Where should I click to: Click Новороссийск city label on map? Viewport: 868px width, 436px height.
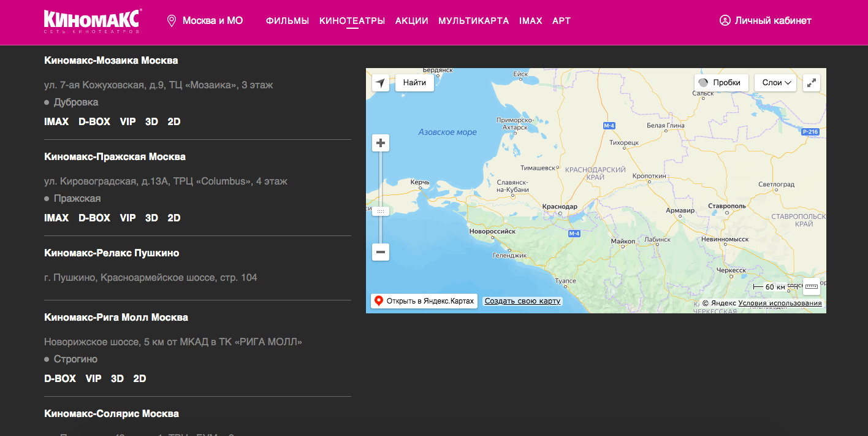point(492,232)
